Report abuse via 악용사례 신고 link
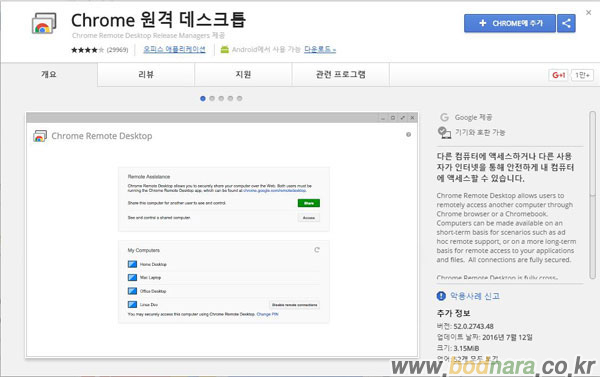 (x=474, y=296)
